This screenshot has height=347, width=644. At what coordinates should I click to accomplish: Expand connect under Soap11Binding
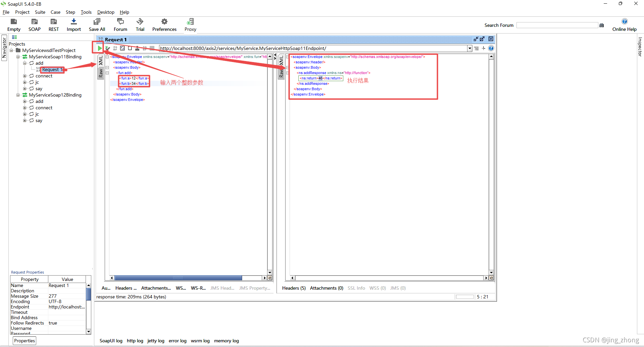[x=24, y=76]
